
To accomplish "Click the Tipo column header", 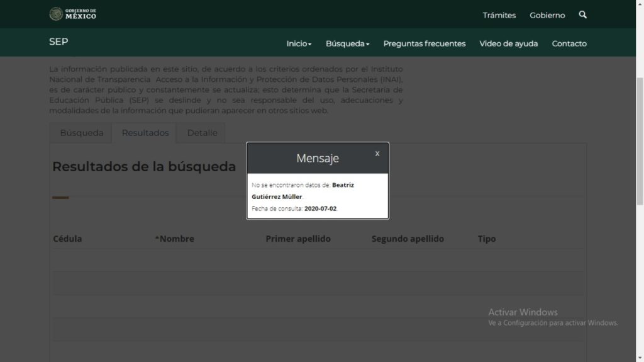I will pos(487,239).
